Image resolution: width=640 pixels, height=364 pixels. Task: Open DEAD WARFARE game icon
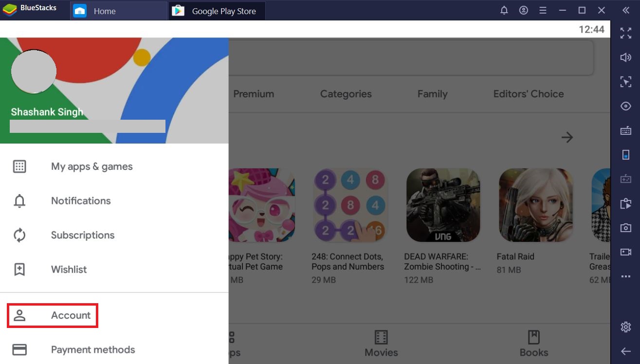[x=443, y=205]
